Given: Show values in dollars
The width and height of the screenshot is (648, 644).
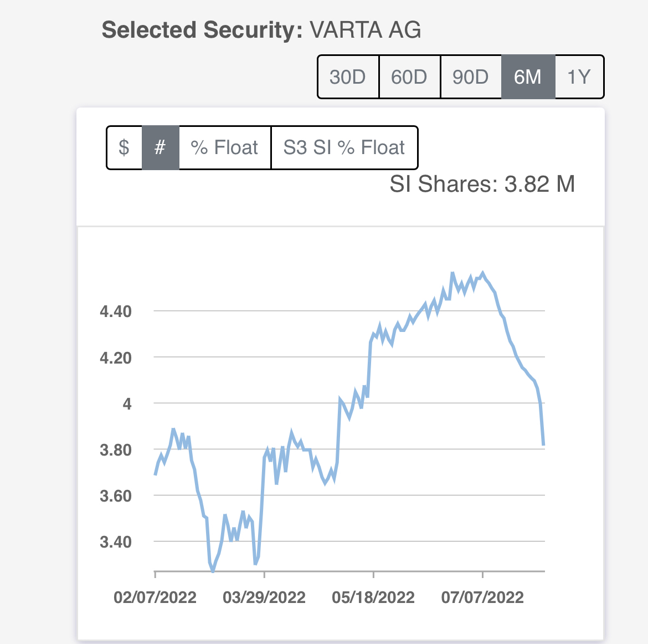Looking at the screenshot, I should 124,147.
